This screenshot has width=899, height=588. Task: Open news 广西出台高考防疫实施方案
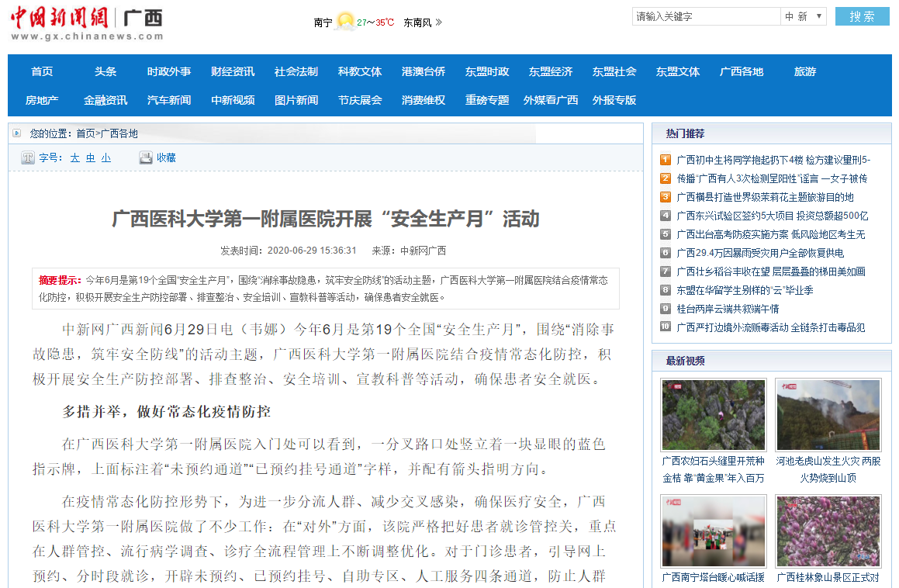point(770,234)
